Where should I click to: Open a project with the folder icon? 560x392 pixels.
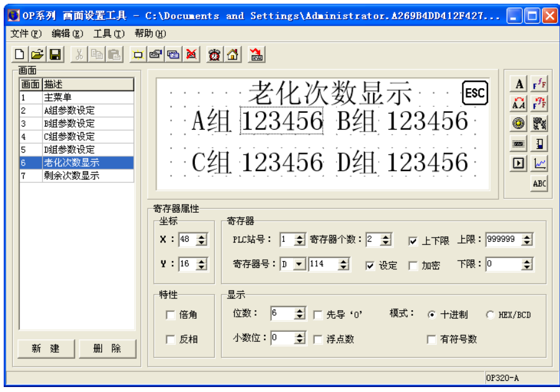(37, 55)
